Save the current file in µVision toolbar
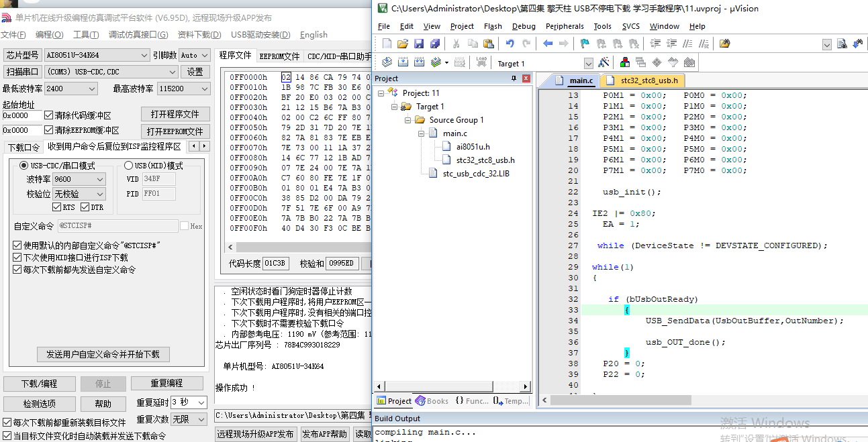868x442 pixels. 419,44
